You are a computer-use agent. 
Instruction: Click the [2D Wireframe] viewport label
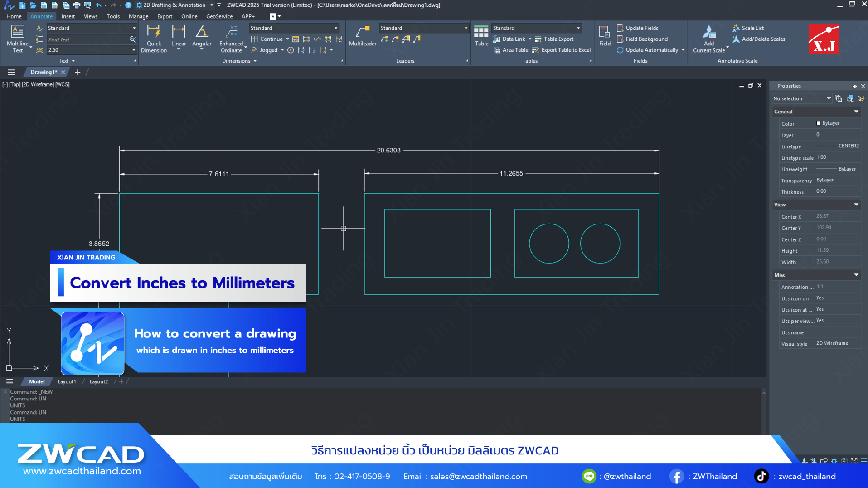coord(38,84)
